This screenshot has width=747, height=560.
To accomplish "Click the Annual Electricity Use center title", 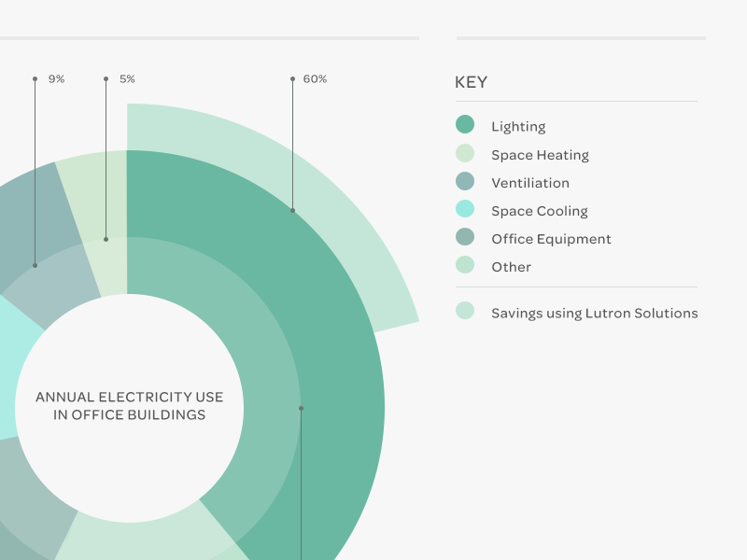I will pos(129,406).
